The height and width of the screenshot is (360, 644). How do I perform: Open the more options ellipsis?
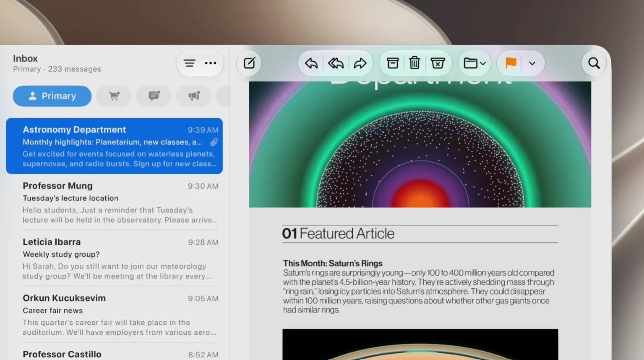pos(211,63)
